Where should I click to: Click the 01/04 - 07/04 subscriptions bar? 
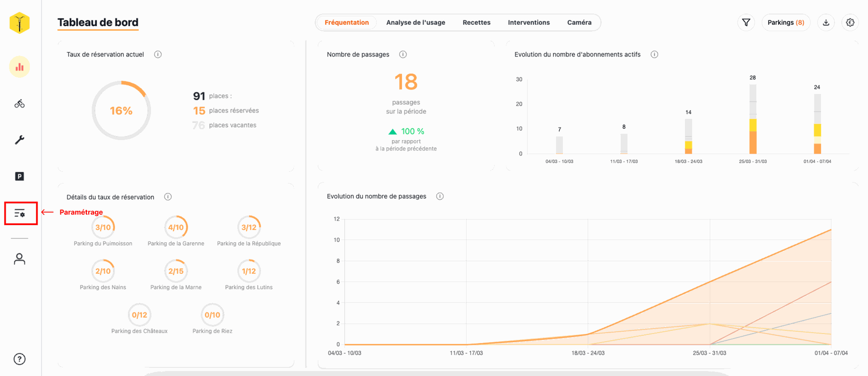pos(817,124)
